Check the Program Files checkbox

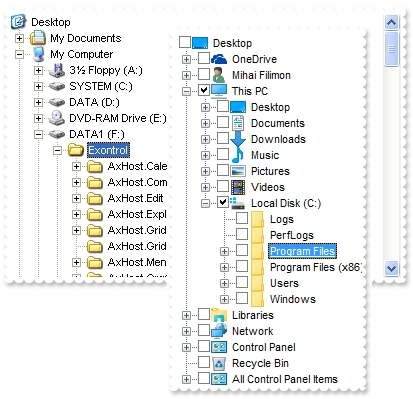pos(242,250)
